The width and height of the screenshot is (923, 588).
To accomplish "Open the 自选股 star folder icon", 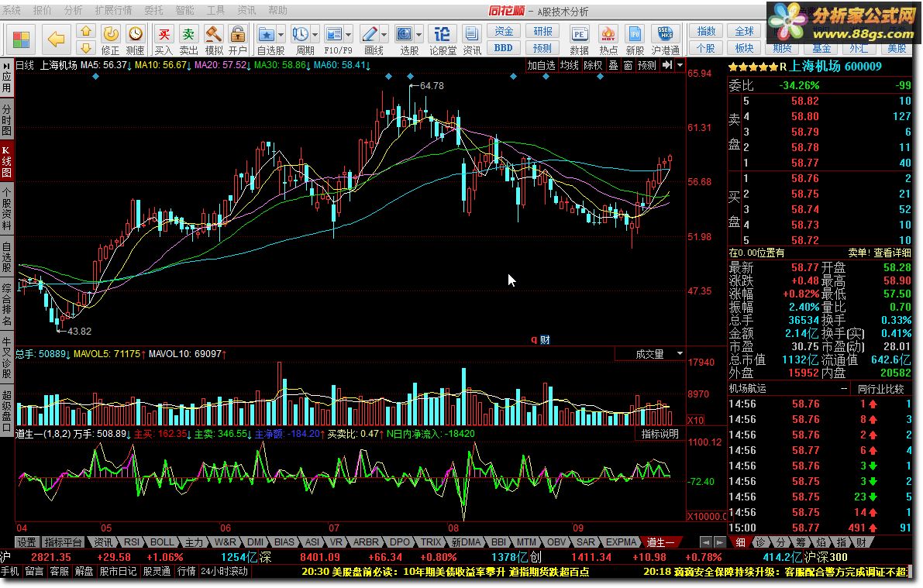I will point(266,34).
